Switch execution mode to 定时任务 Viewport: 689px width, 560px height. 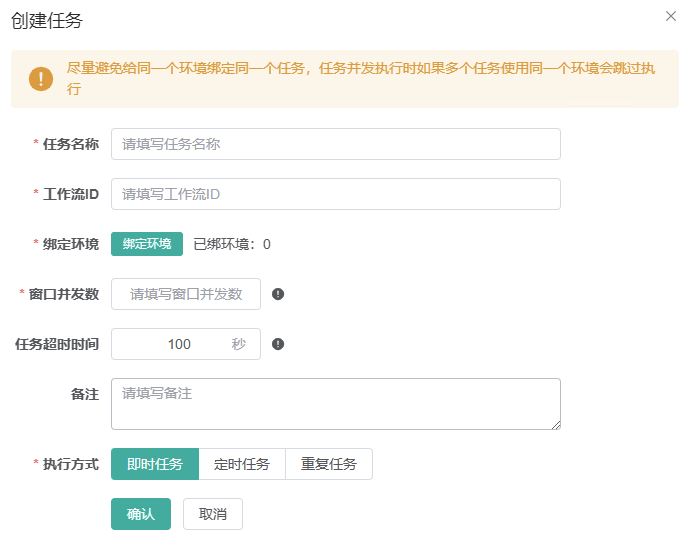242,464
